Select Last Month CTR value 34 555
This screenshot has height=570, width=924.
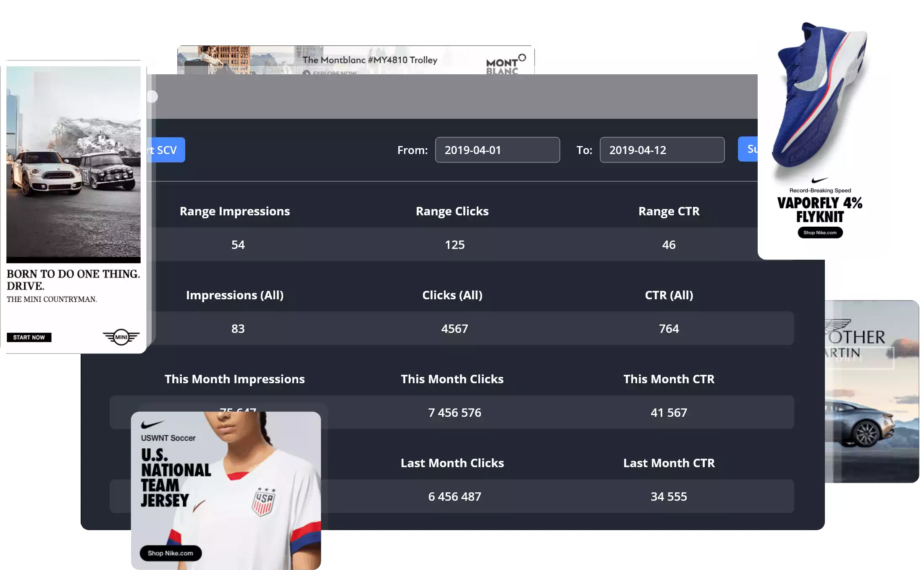click(x=669, y=497)
